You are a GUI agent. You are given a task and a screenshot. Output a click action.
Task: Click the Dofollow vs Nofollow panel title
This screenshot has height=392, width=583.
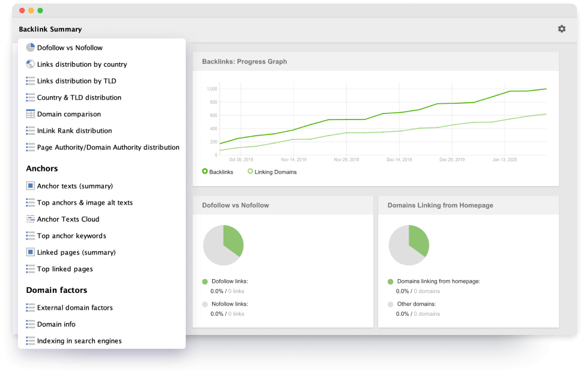coord(236,205)
